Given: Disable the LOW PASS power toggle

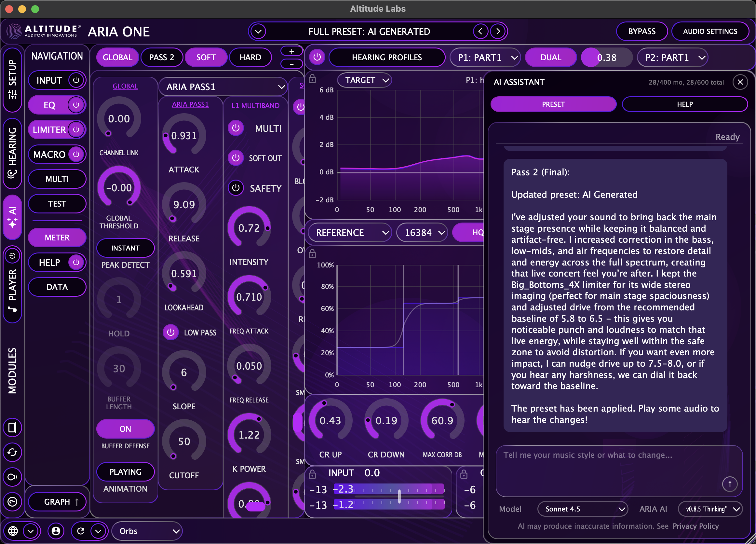Looking at the screenshot, I should [x=171, y=332].
